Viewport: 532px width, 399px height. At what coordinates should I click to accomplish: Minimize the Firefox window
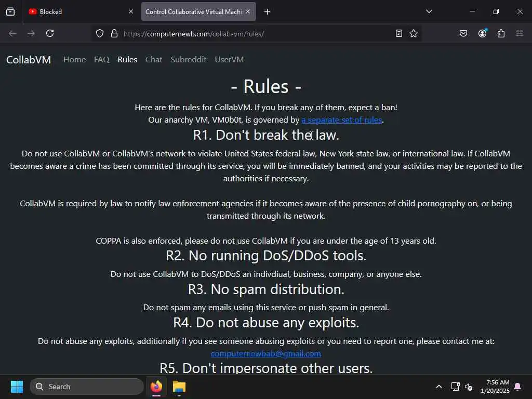472,11
